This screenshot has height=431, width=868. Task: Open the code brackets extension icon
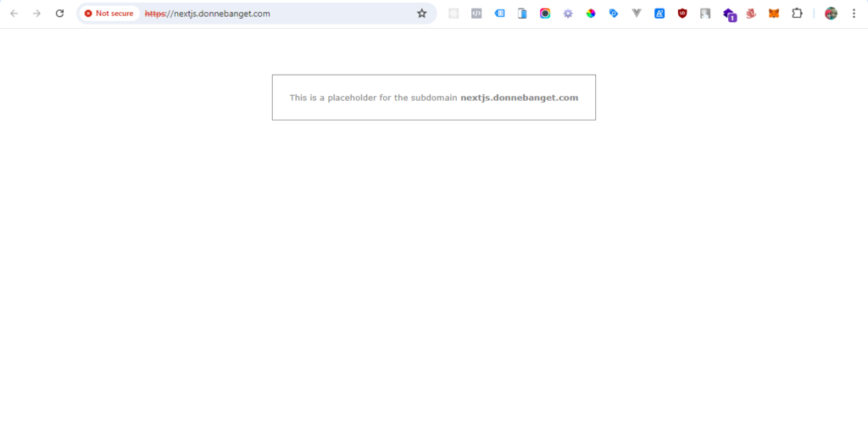click(x=476, y=14)
